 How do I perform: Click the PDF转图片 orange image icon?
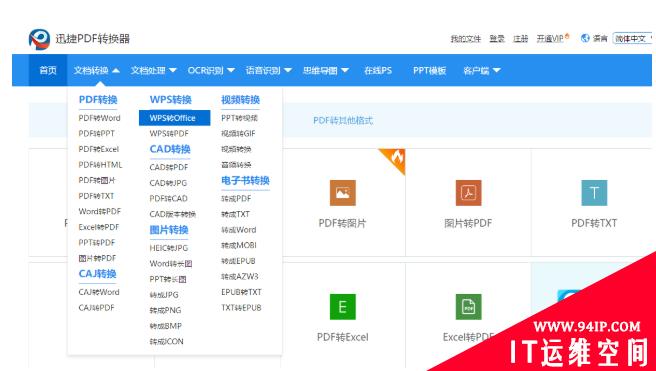[343, 193]
